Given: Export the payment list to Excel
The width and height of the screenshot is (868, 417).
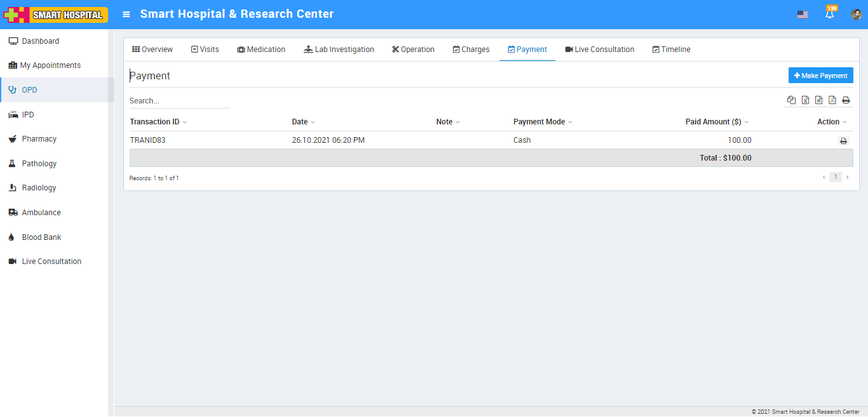Looking at the screenshot, I should (805, 100).
